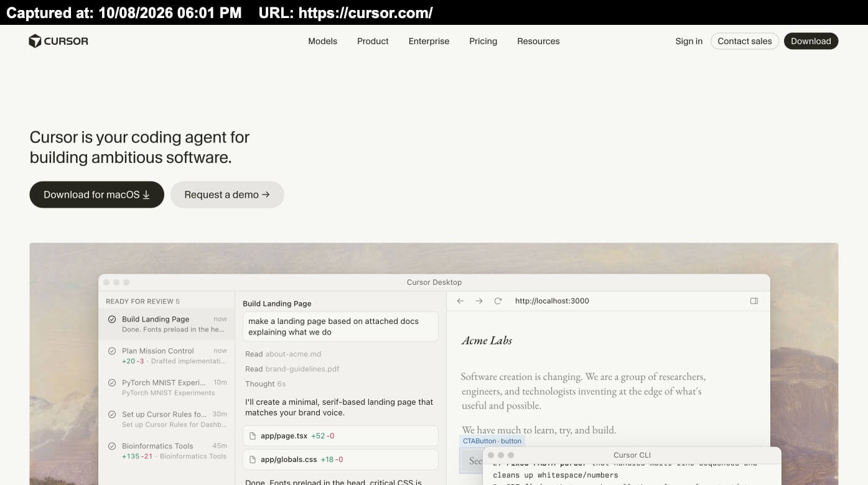Click Download for macOS
The height and width of the screenshot is (485, 868).
point(96,195)
